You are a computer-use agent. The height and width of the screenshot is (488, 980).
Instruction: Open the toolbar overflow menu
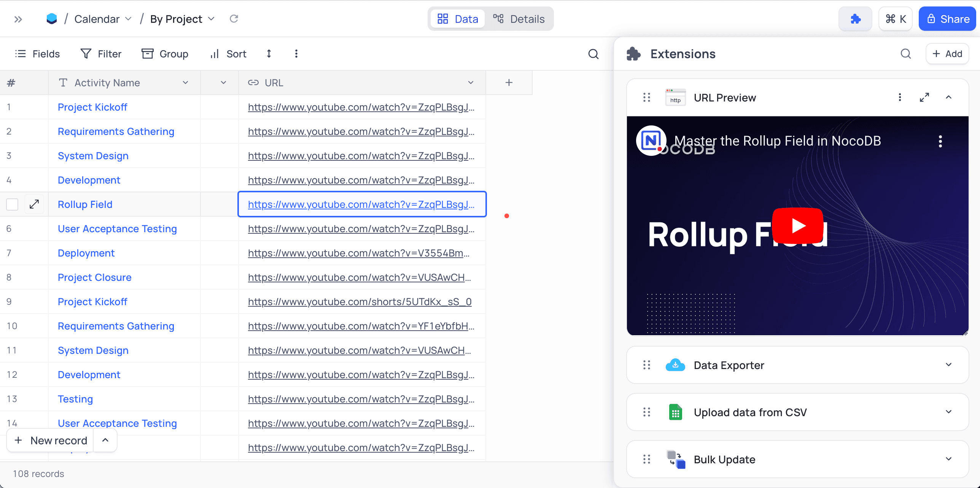296,54
